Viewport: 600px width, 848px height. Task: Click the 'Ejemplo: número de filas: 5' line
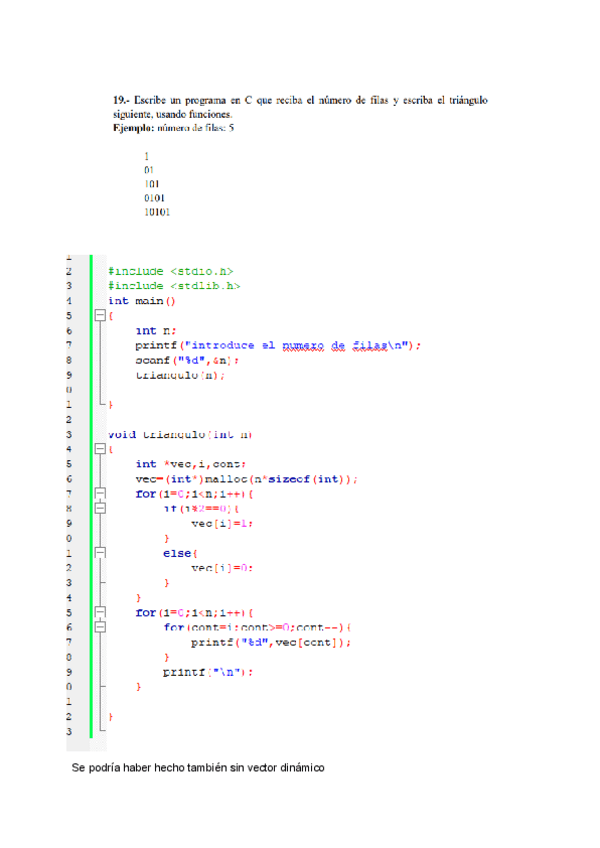[173, 128]
